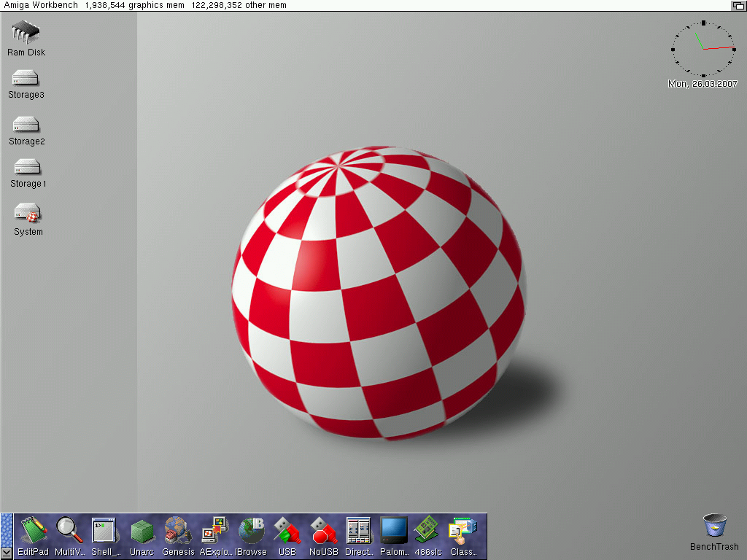Launch the Palomino TV dock icon
This screenshot has width=747, height=560.
point(394,531)
